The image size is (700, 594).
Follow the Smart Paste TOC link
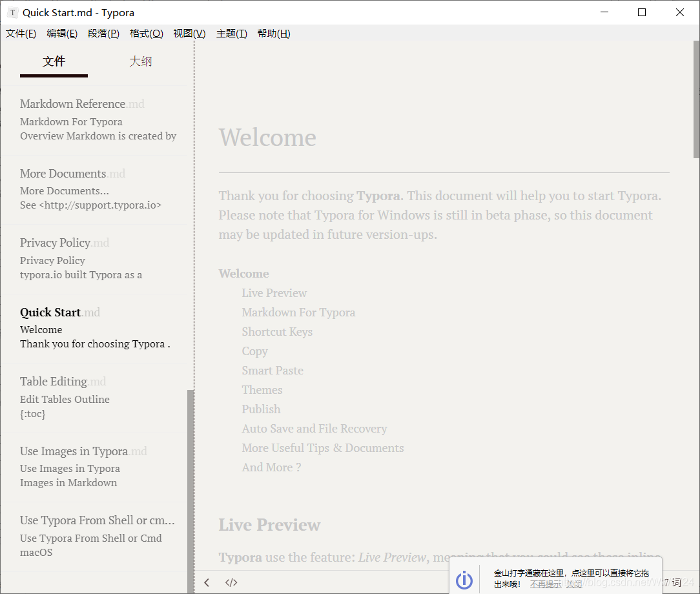[x=273, y=371]
